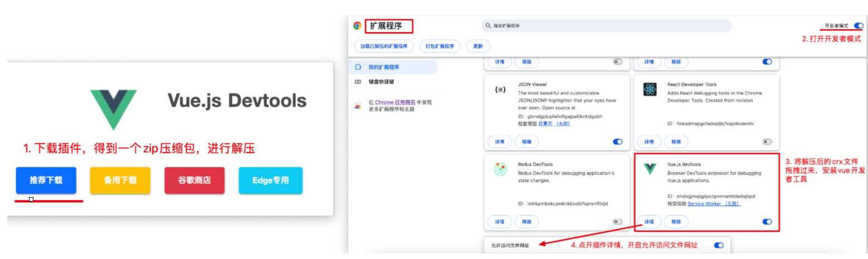Click the React Developer Tools atom icon
868x259 pixels.
(650, 89)
